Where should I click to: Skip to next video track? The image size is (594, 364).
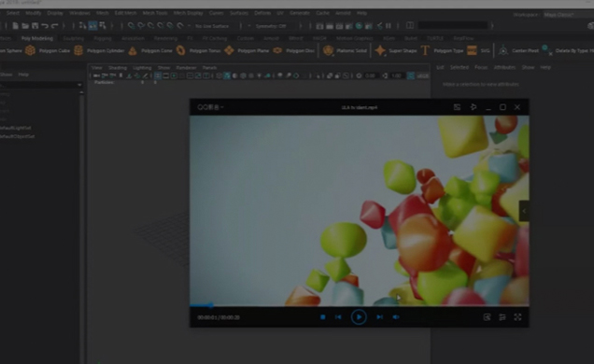379,317
